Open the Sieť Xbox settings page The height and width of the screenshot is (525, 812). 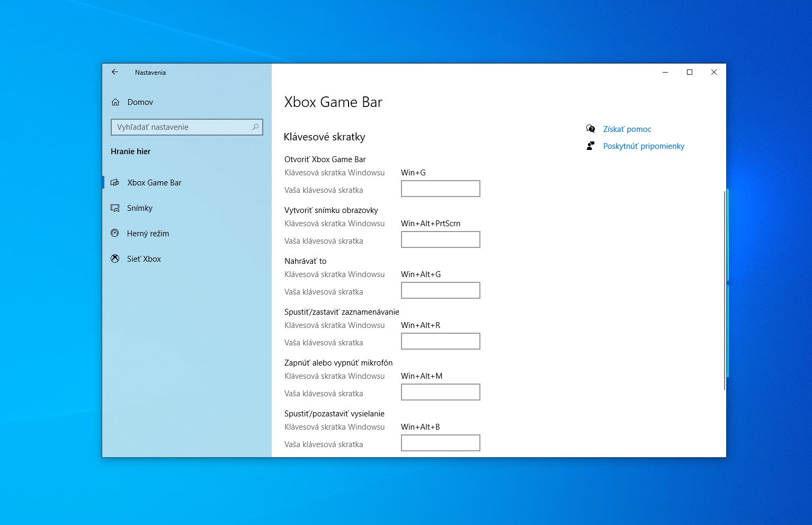click(x=187, y=259)
